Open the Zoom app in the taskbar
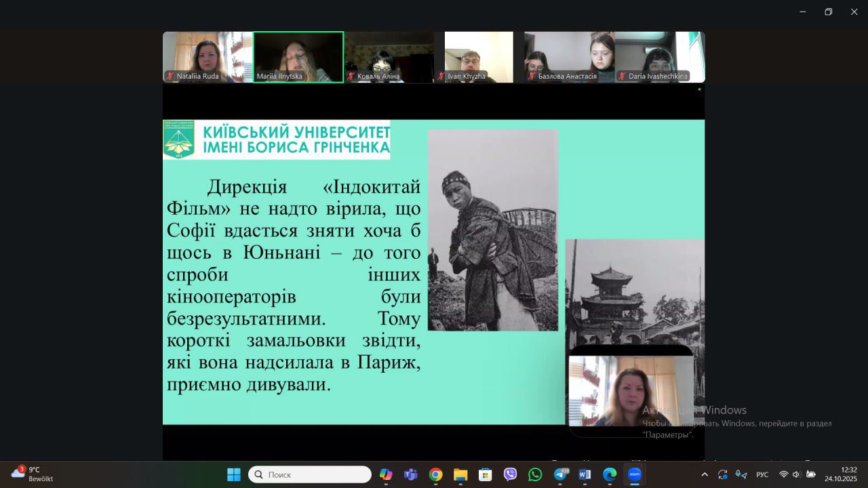The width and height of the screenshot is (868, 488). coord(635,474)
